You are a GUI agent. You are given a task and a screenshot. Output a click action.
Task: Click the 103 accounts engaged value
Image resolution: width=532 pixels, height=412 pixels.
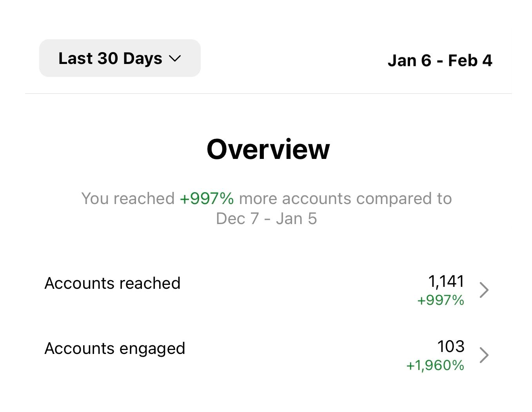451,346
